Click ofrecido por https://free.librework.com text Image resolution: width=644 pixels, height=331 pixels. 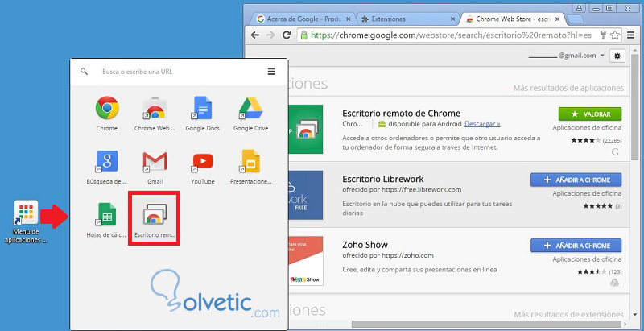[402, 190]
